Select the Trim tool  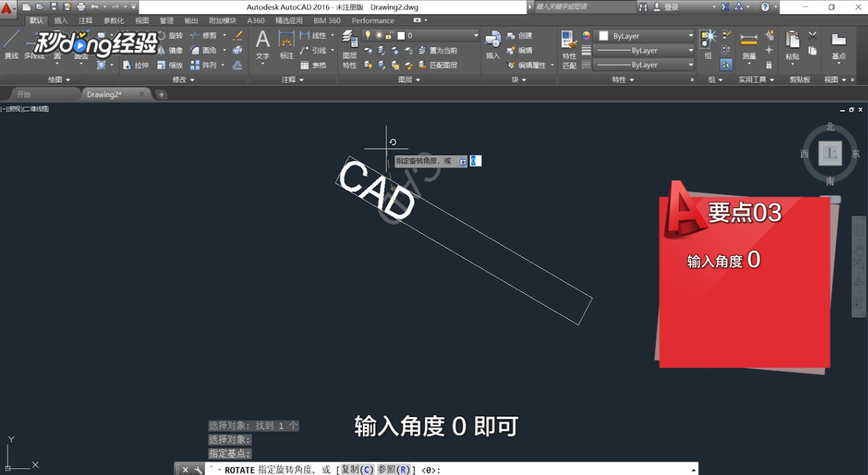coord(208,35)
